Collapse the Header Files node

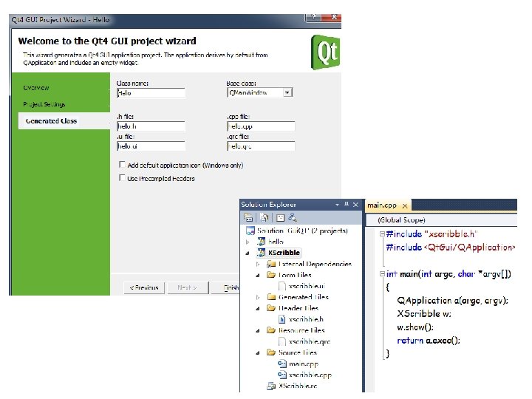pyautogui.click(x=258, y=308)
